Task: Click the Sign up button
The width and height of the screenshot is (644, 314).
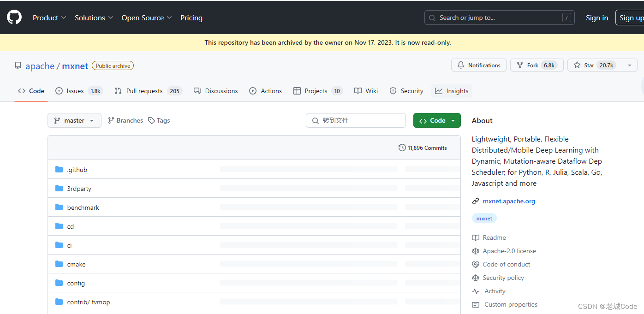Action: pos(631,18)
